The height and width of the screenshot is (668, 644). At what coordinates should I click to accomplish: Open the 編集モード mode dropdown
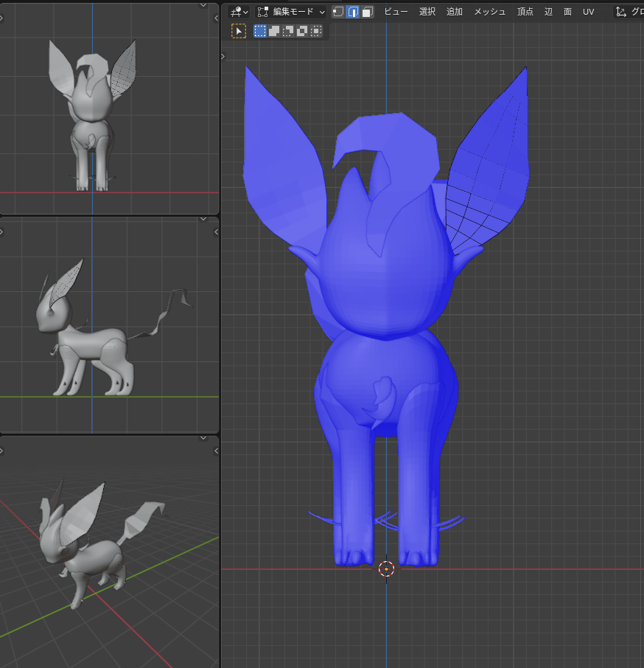291,12
